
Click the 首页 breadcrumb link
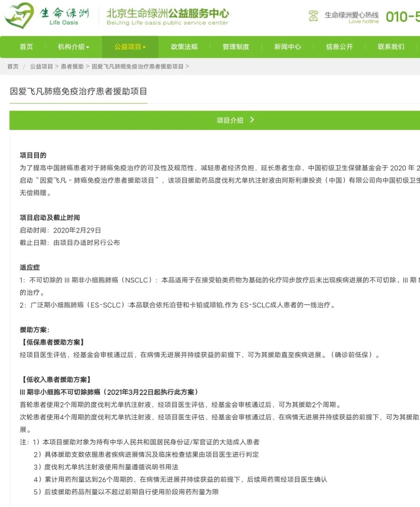[12, 66]
